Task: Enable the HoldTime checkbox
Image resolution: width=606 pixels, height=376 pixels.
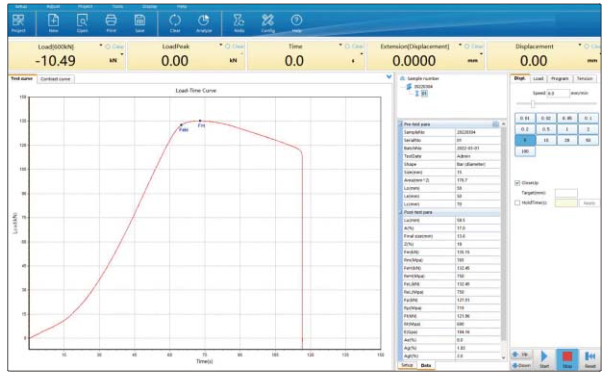Action: (x=517, y=202)
